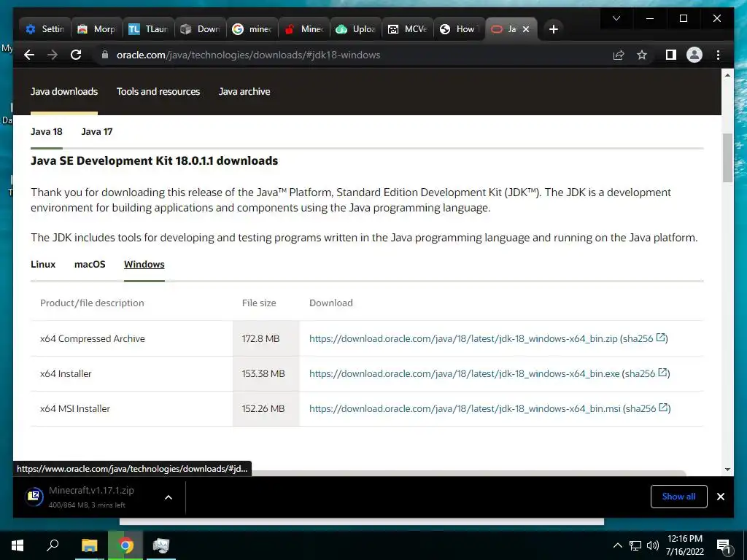Image resolution: width=747 pixels, height=560 pixels.
Task: Click Show all downloads button
Action: tap(678, 497)
